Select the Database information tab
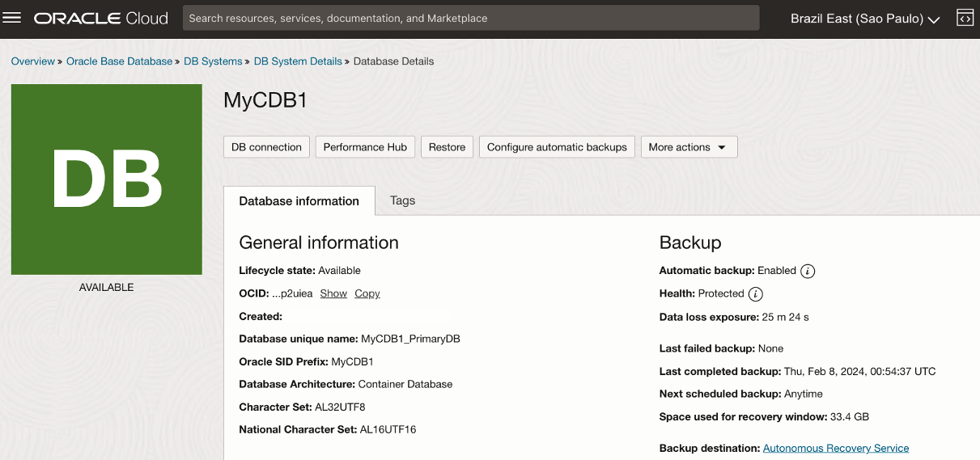Screen dimensions: 980x460 point(299,201)
